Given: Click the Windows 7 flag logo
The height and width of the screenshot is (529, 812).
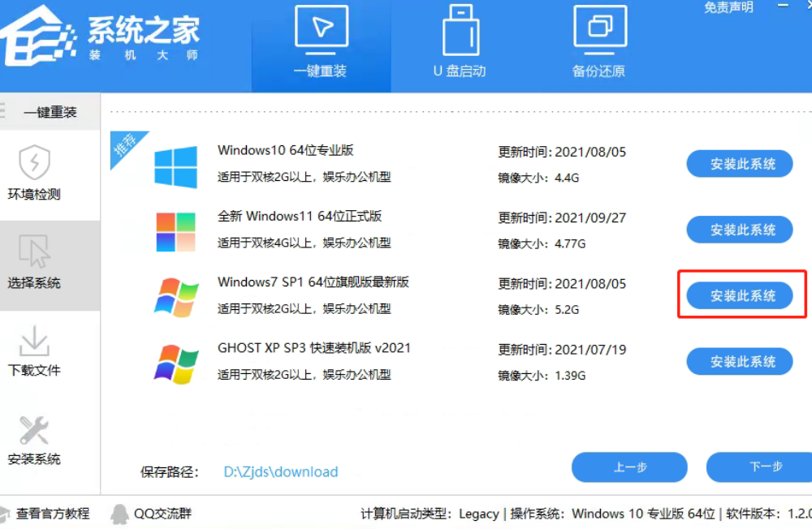Looking at the screenshot, I should click(176, 297).
